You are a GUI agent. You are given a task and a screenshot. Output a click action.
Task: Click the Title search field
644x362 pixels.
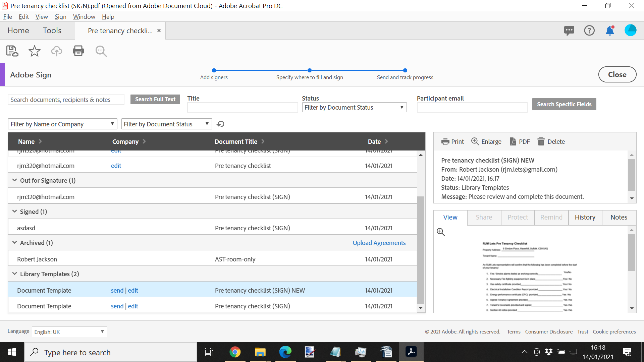click(243, 107)
